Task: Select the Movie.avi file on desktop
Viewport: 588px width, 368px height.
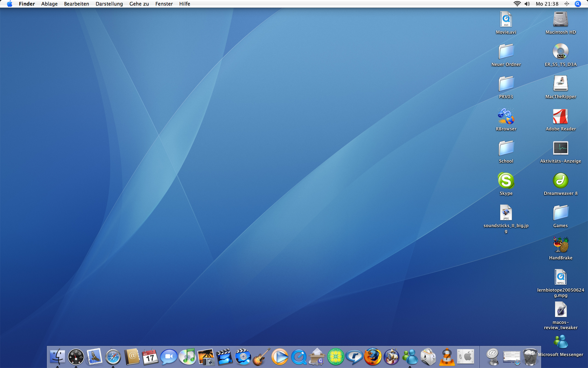Action: point(506,20)
